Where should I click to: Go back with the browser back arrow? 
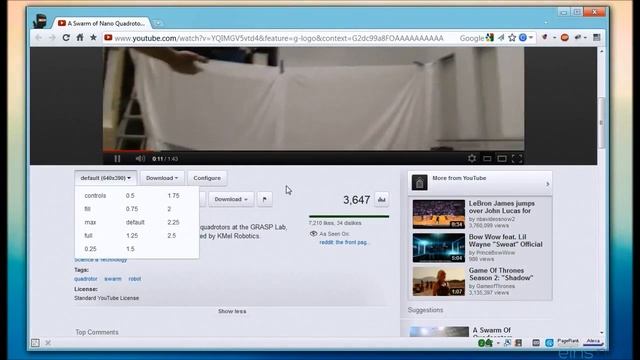tap(38, 38)
